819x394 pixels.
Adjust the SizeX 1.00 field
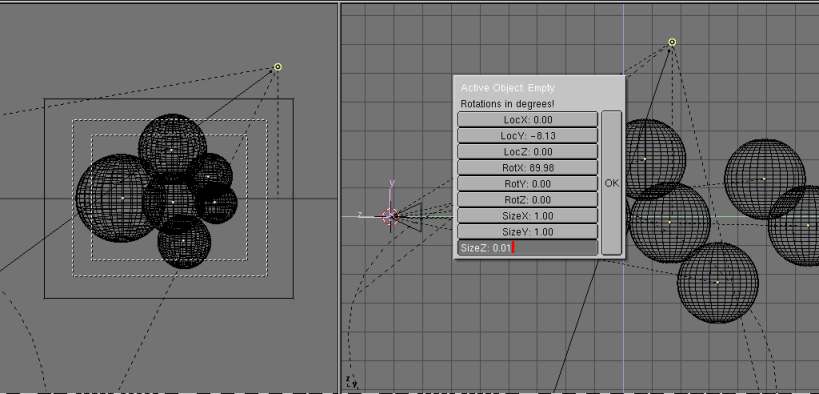tap(528, 216)
